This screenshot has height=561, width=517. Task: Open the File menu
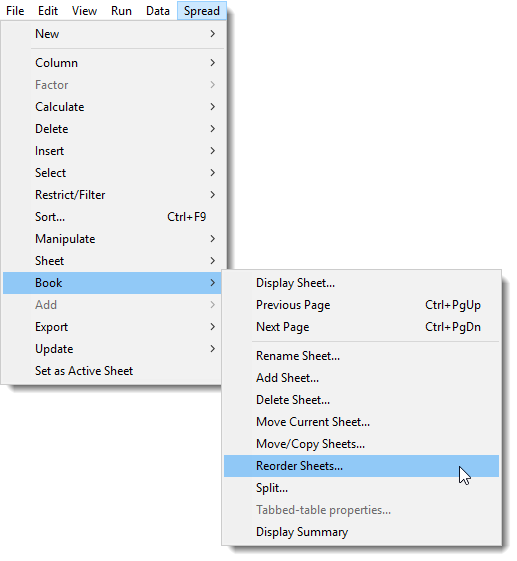click(x=15, y=11)
